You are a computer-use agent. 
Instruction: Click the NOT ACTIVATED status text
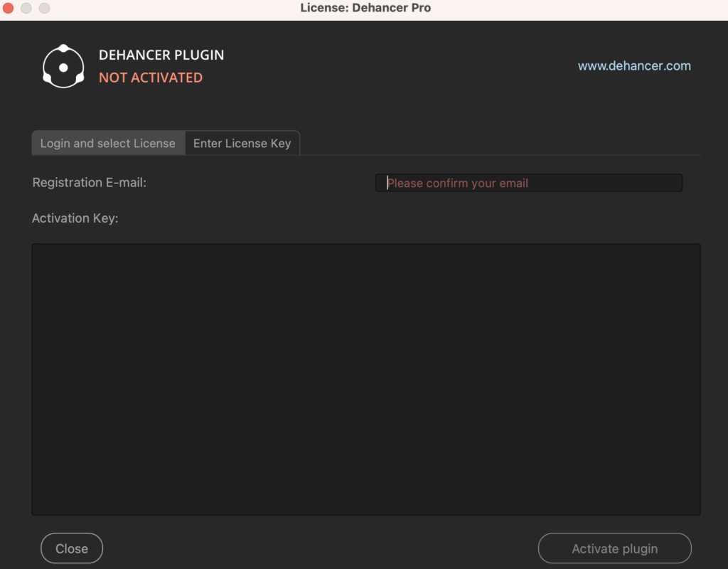pyautogui.click(x=151, y=78)
